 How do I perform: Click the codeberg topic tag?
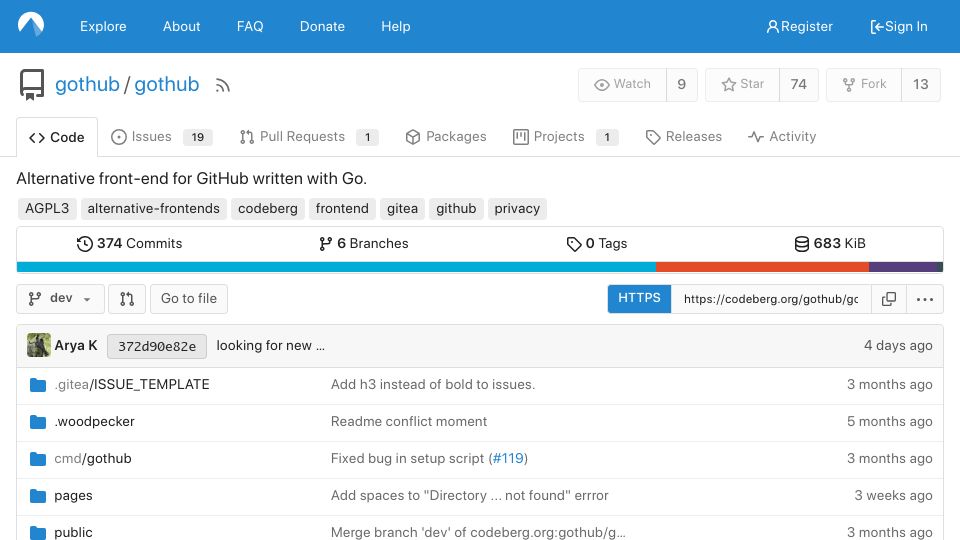tap(268, 209)
